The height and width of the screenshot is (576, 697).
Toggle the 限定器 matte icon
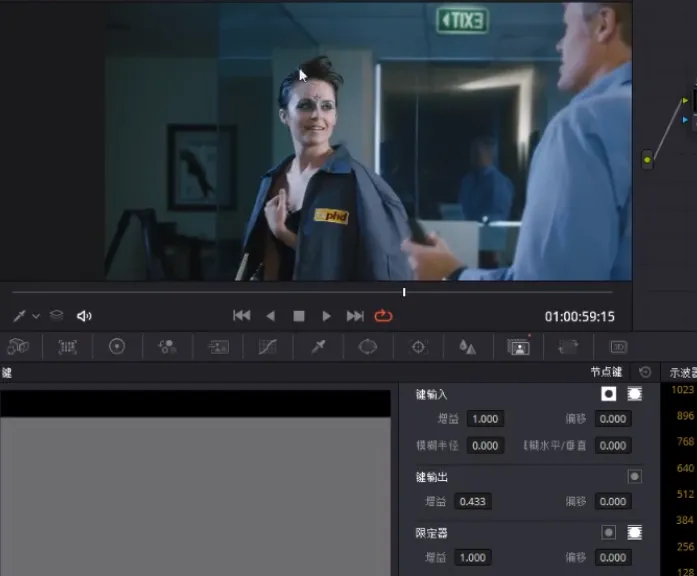(x=609, y=532)
